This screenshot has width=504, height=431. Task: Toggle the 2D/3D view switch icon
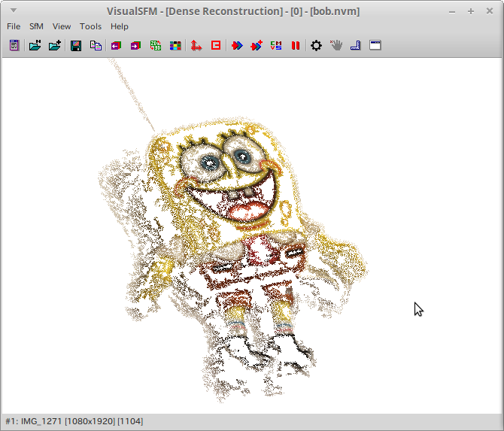click(x=156, y=45)
